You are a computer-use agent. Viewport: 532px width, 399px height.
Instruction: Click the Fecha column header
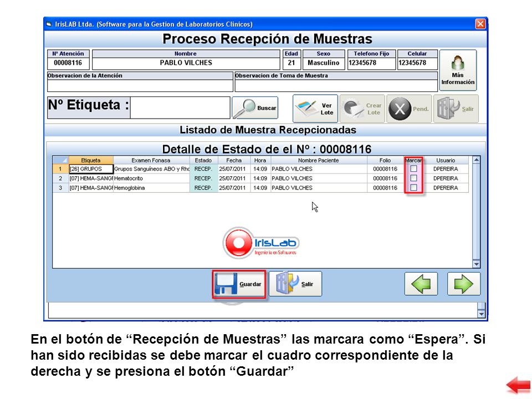[234, 160]
